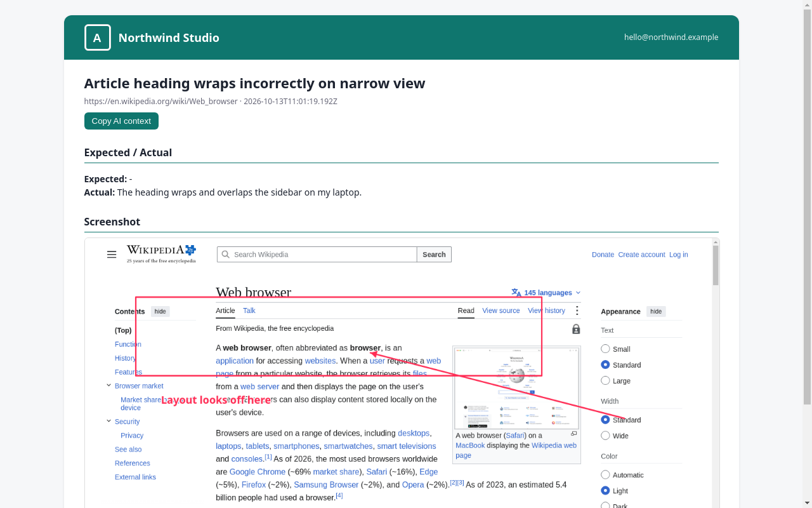
Task: Go to (Top) in contents
Action: click(x=123, y=330)
